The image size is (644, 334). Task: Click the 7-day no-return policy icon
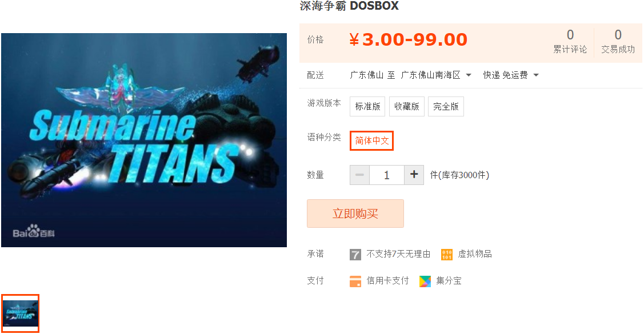(355, 255)
